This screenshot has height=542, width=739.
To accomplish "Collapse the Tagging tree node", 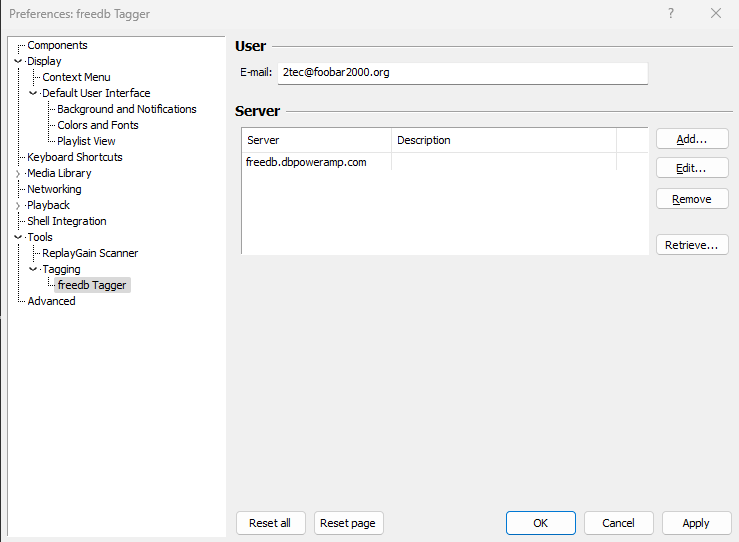I will (33, 269).
